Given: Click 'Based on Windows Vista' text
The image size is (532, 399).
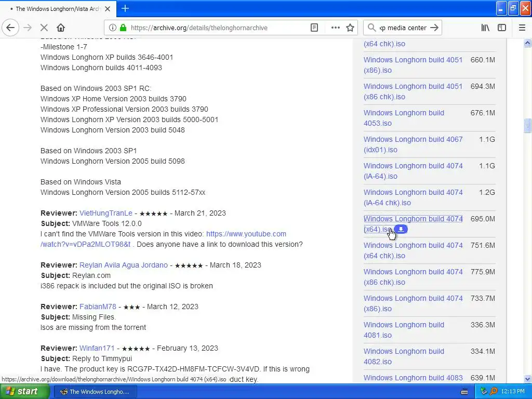Looking at the screenshot, I should point(81,182).
